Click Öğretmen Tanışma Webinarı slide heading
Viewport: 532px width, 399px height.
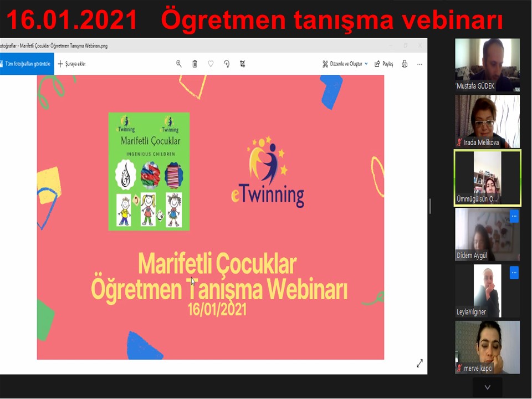[x=219, y=289]
